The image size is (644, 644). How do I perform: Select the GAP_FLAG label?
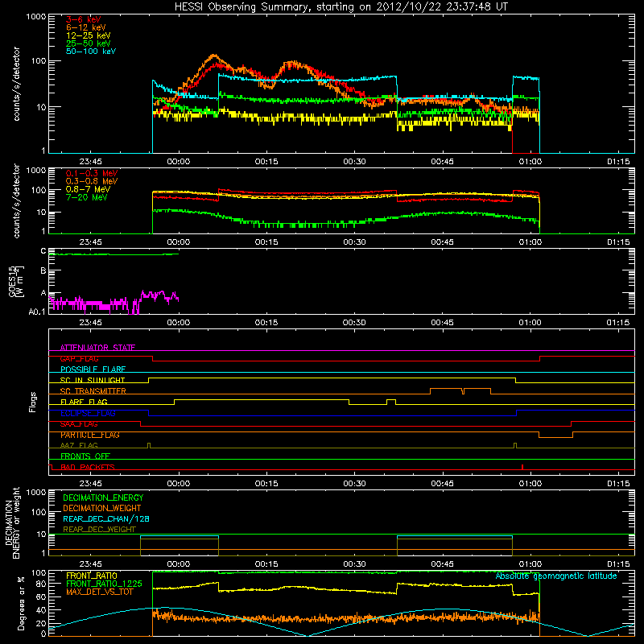pyautogui.click(x=79, y=358)
